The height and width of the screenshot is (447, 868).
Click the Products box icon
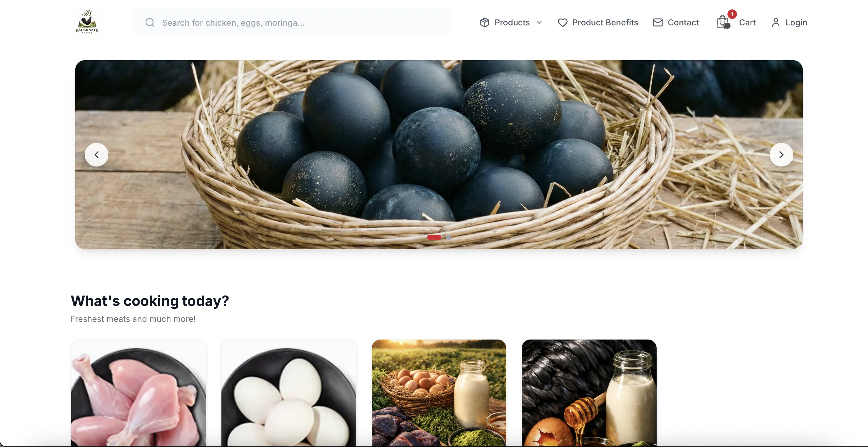pyautogui.click(x=484, y=22)
